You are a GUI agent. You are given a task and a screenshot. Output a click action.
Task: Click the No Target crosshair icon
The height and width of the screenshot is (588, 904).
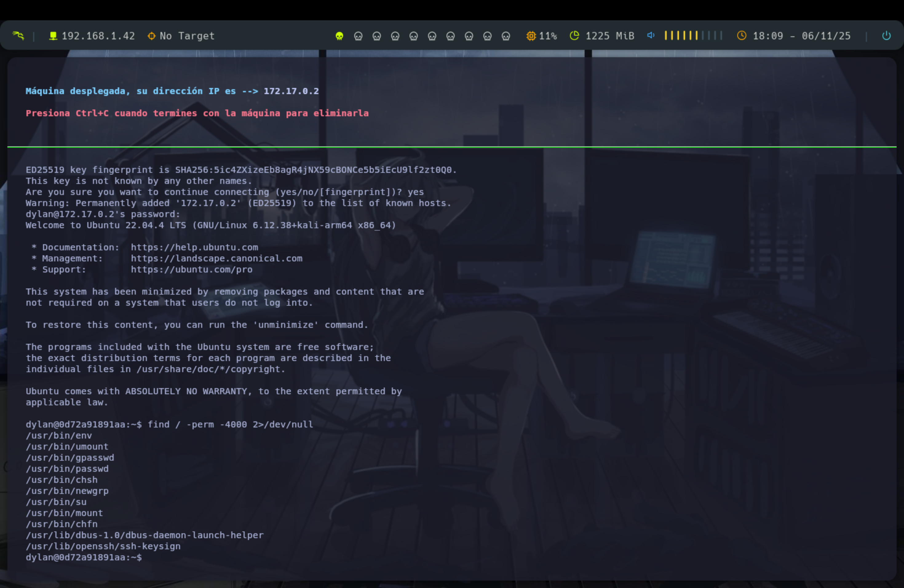tap(152, 36)
